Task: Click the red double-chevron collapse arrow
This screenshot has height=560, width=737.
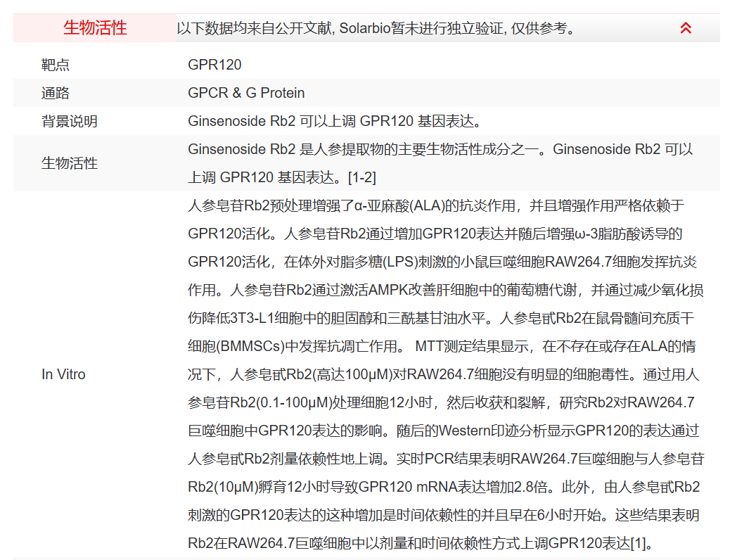Action: (687, 27)
